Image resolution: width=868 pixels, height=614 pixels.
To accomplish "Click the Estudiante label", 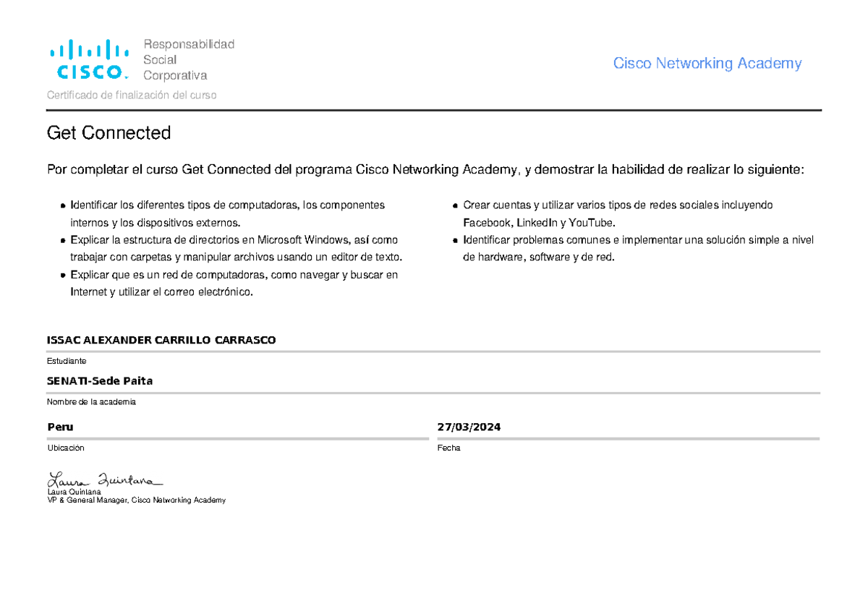I will (x=67, y=360).
